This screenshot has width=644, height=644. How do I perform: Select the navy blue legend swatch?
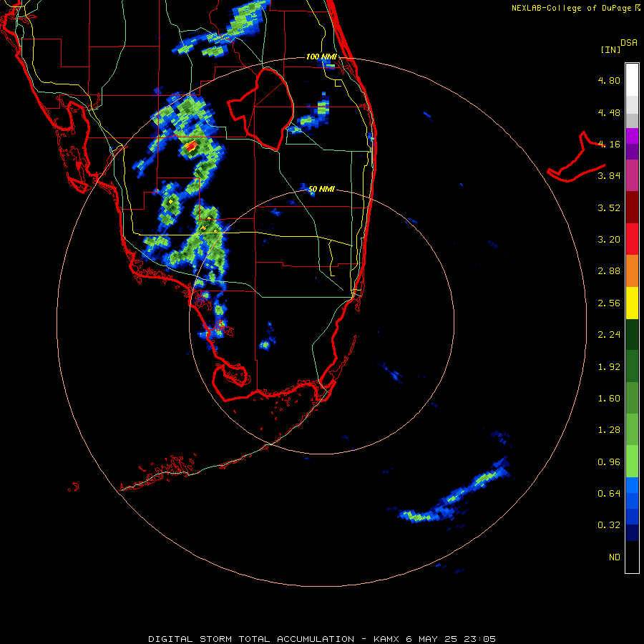632,532
